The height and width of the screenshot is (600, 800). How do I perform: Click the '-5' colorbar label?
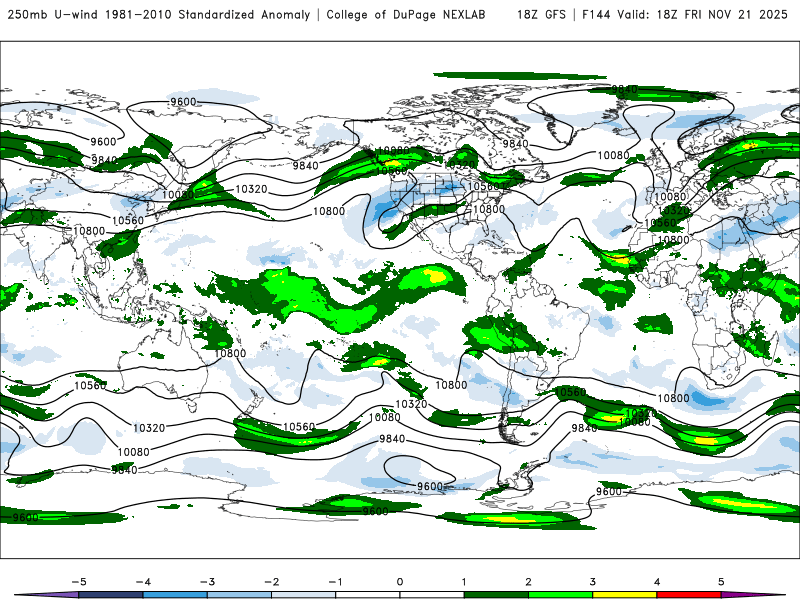79,582
